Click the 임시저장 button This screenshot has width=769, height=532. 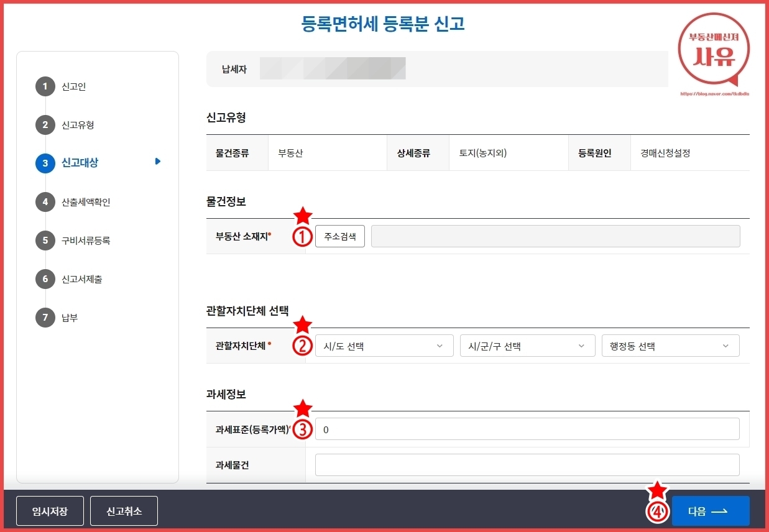(50, 511)
